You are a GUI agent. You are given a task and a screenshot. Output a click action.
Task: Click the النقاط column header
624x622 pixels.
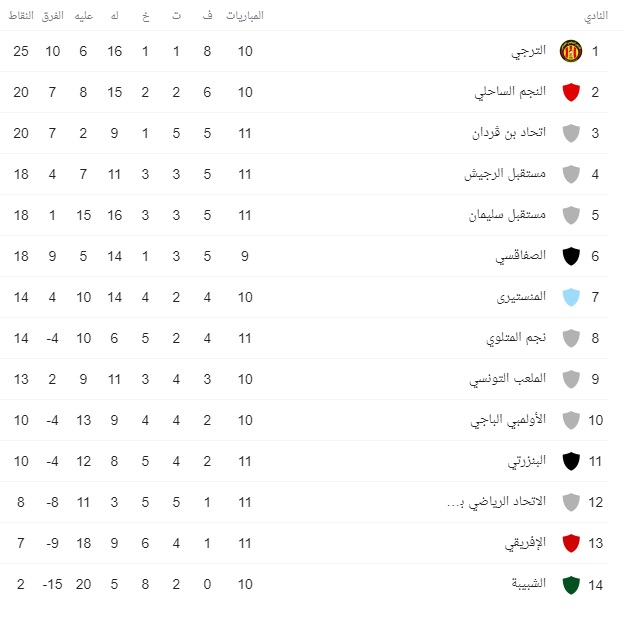21,16
